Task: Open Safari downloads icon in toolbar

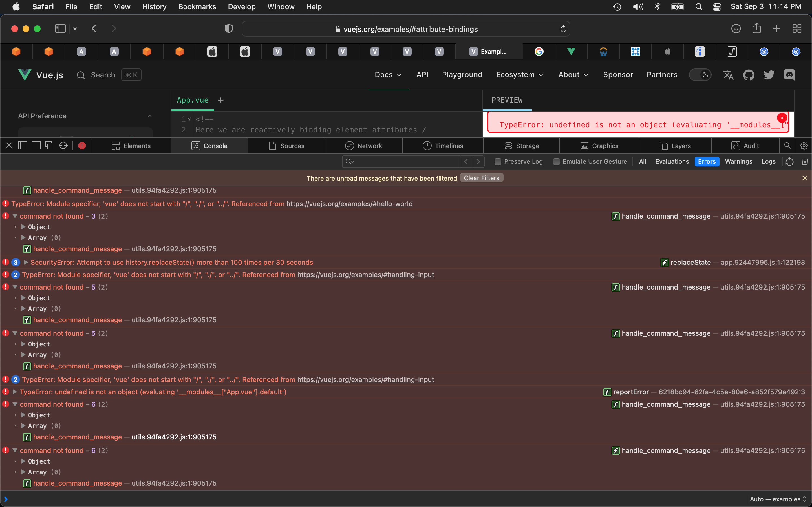Action: point(736,28)
